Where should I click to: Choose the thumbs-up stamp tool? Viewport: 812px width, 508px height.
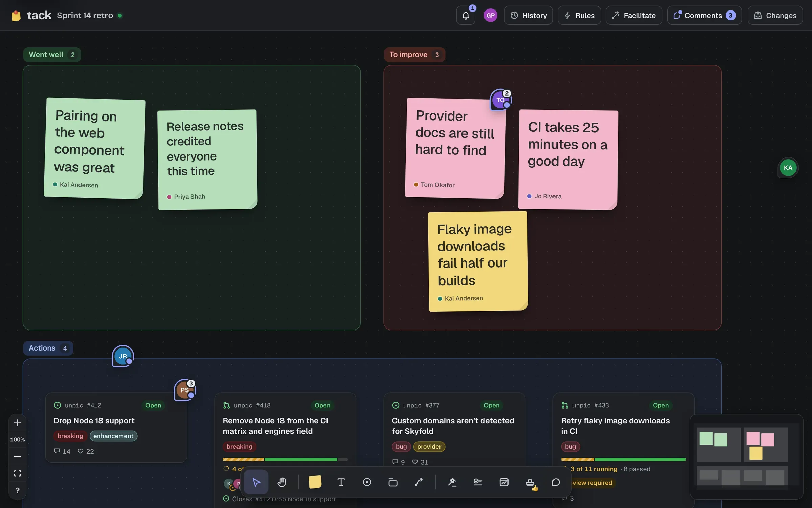530,482
